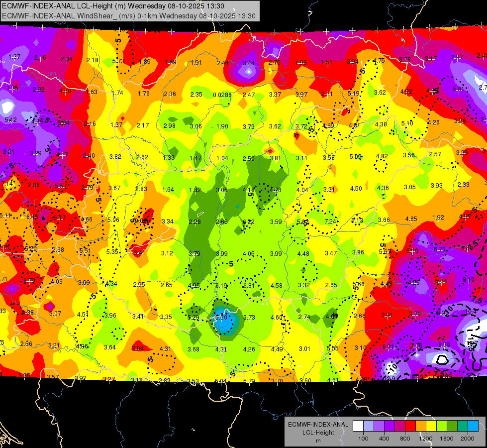Click the dark green legend swatch
Image resolution: width=487 pixels, height=448 pixels.
[452, 426]
